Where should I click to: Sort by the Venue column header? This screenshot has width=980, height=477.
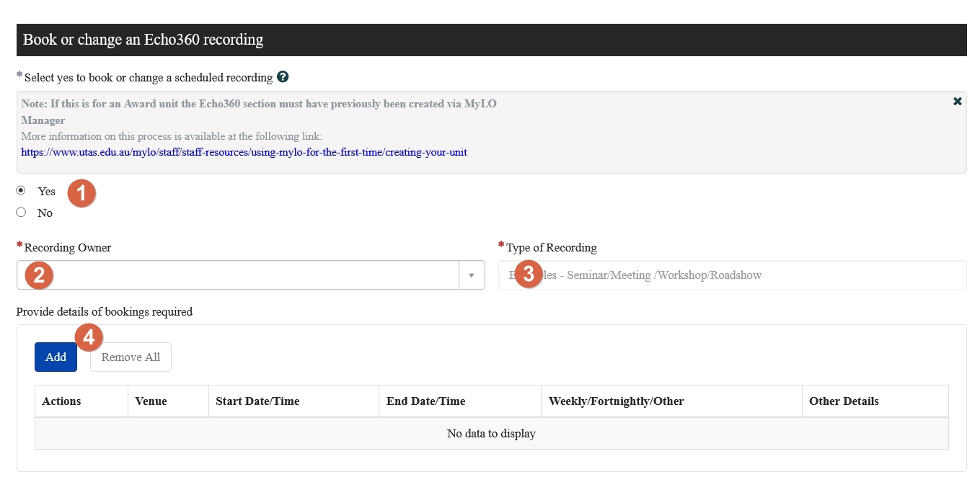pyautogui.click(x=168, y=401)
